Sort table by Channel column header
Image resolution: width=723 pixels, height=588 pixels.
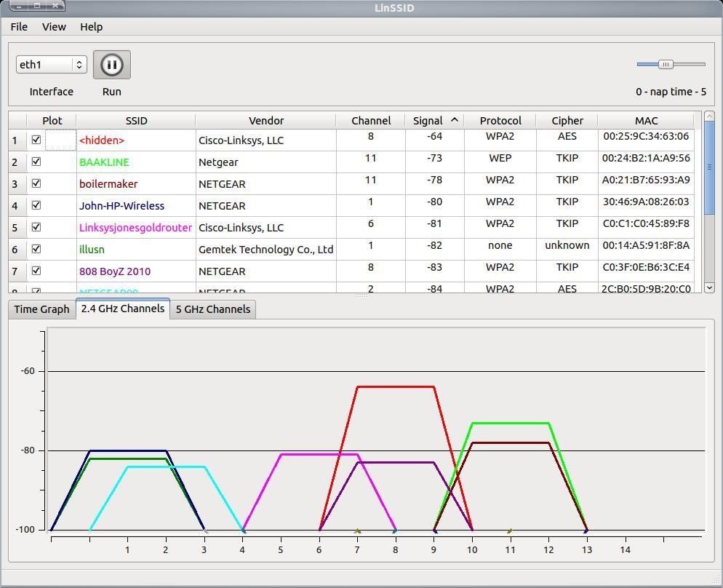click(370, 121)
